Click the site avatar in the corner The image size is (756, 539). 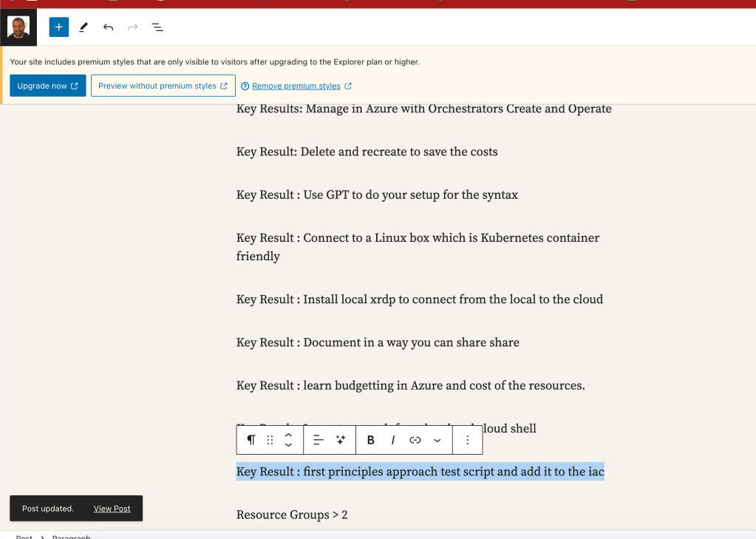pyautogui.click(x=18, y=27)
